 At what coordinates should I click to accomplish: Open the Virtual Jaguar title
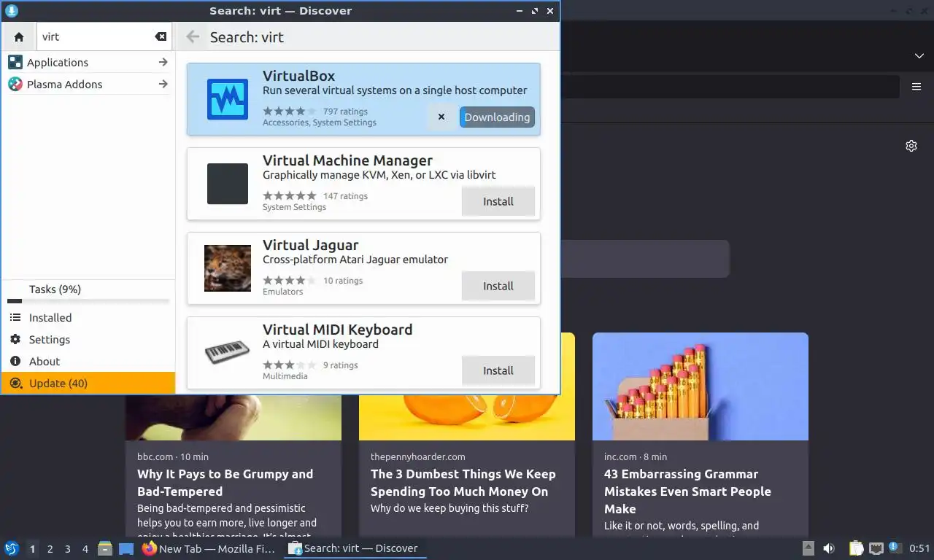(x=310, y=245)
